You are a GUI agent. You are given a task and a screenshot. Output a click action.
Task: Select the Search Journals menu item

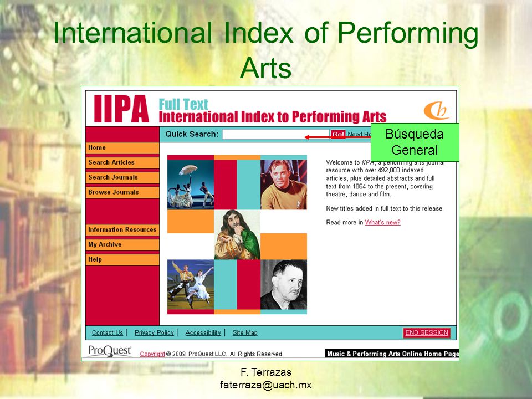coord(122,177)
